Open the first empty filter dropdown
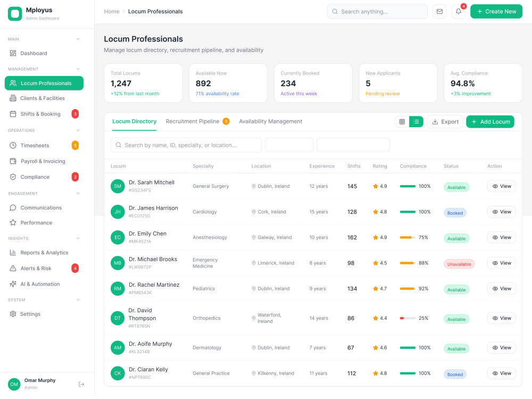The width and height of the screenshot is (532, 399). (289, 145)
